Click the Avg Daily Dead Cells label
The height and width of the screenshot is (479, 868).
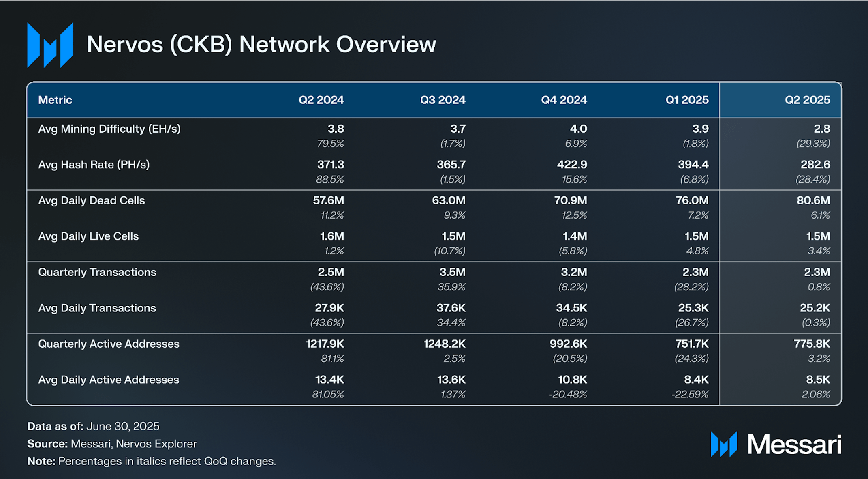click(x=92, y=200)
